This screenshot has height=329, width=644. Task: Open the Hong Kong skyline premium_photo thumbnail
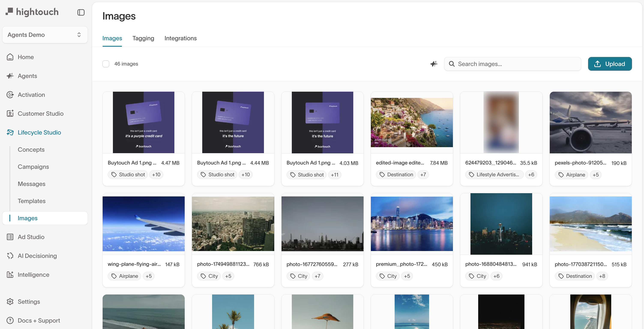point(412,223)
